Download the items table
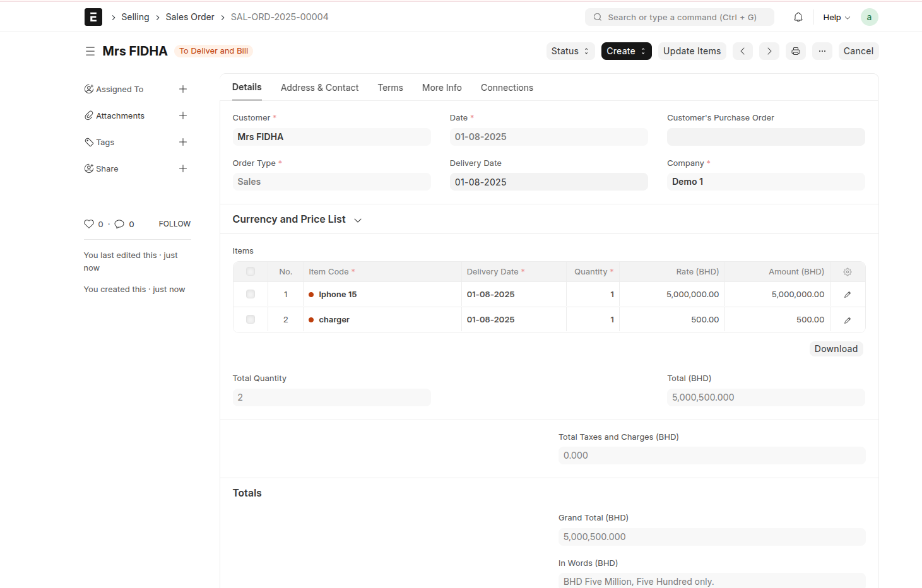The height and width of the screenshot is (588, 922). [x=836, y=349]
